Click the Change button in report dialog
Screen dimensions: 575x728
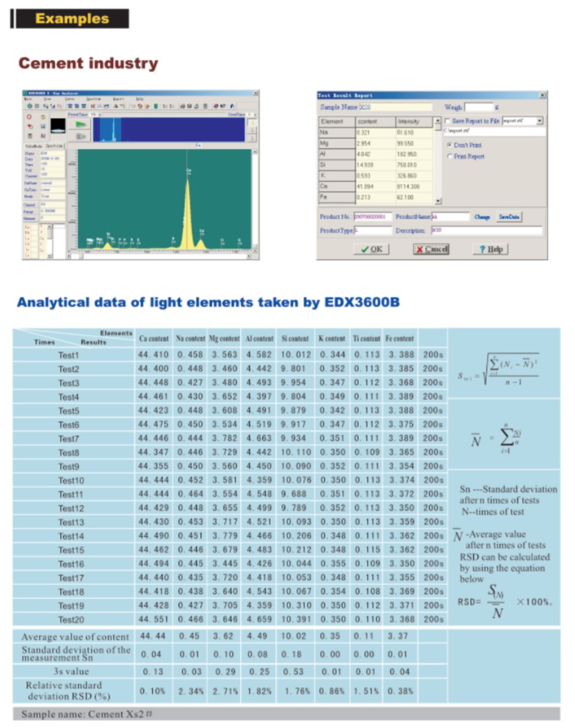click(x=482, y=216)
